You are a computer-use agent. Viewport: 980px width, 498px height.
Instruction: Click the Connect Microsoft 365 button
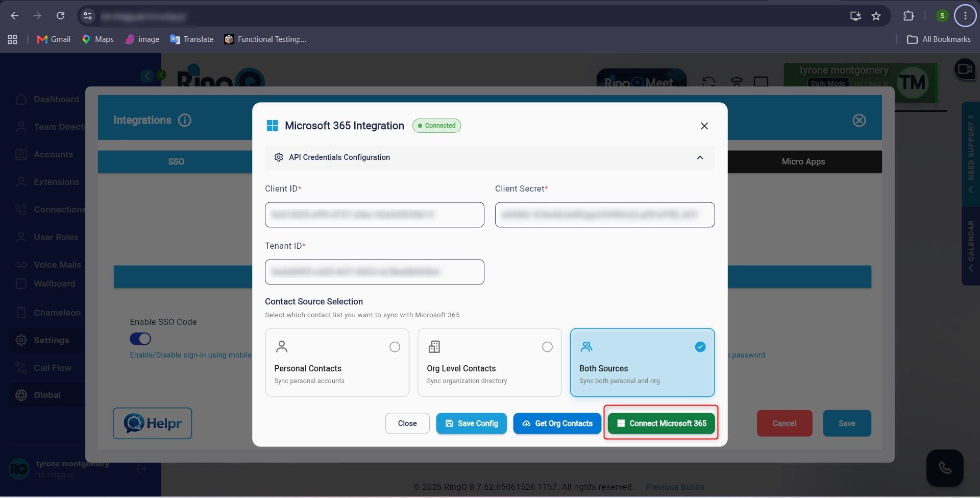pyautogui.click(x=661, y=423)
